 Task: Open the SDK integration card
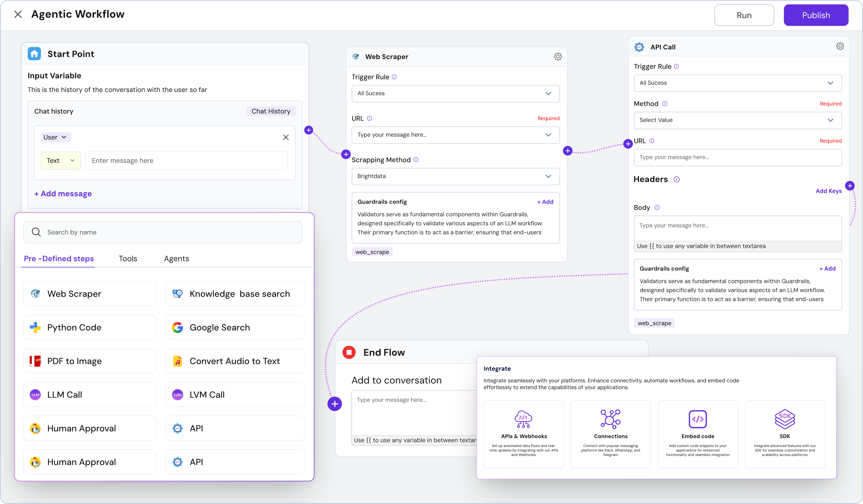785,434
